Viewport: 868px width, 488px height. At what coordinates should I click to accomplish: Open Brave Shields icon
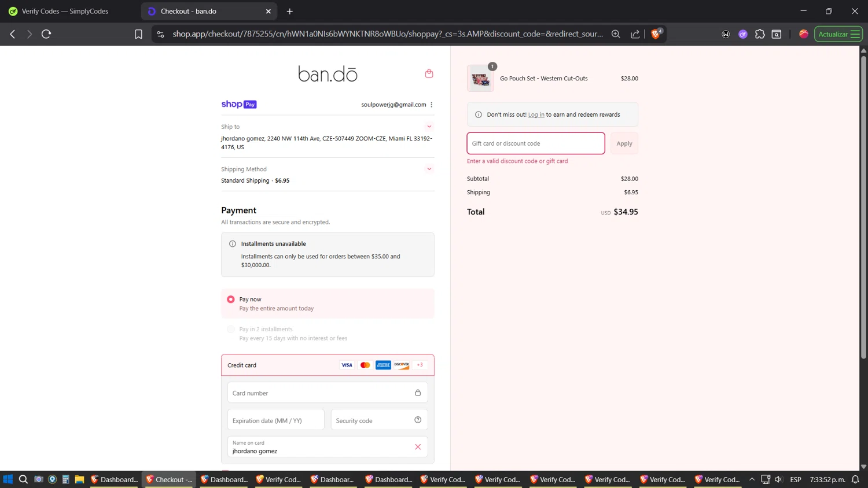[656, 34]
